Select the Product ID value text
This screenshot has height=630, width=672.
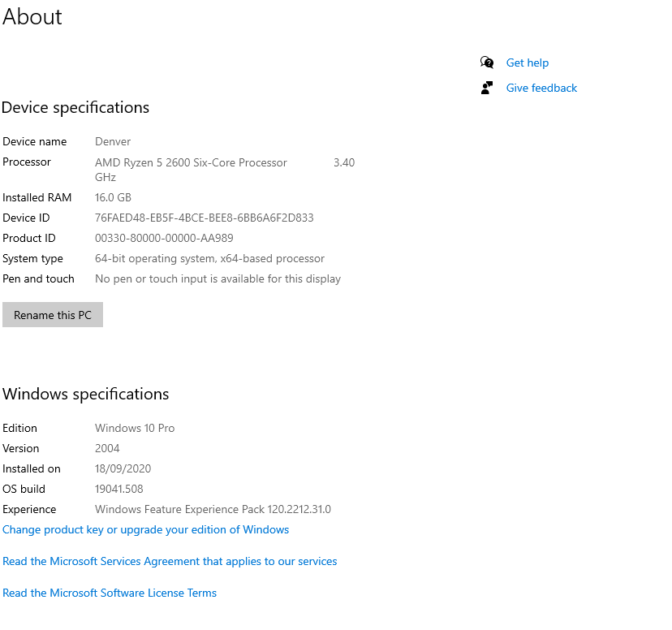[x=164, y=238]
